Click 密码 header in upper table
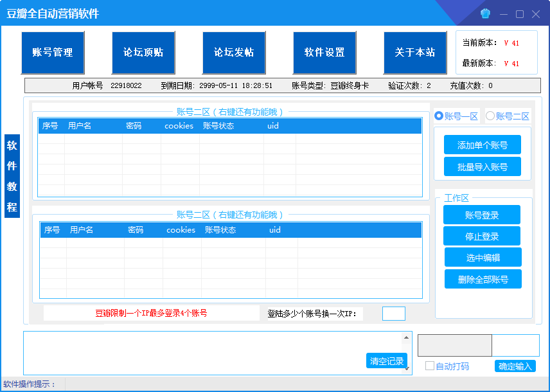 tap(134, 126)
